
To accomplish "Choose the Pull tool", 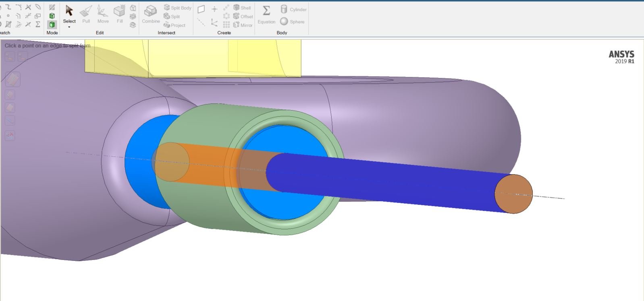I will [86, 14].
